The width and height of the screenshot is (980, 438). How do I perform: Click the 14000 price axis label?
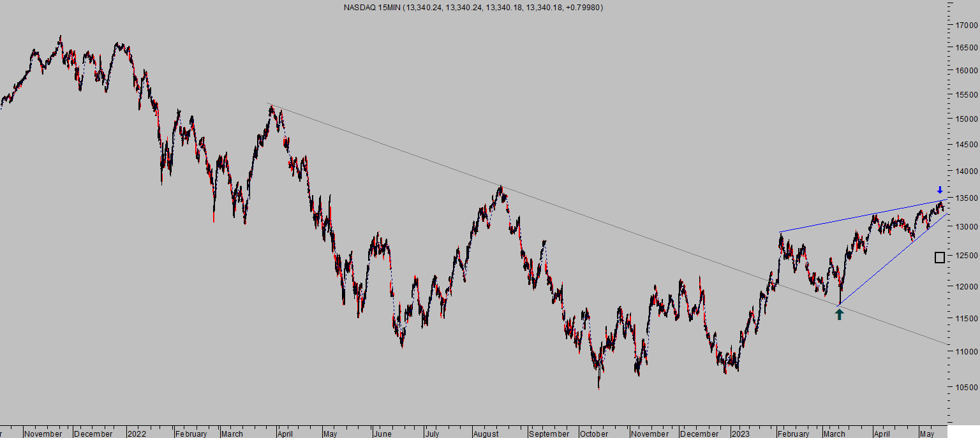pyautogui.click(x=967, y=171)
